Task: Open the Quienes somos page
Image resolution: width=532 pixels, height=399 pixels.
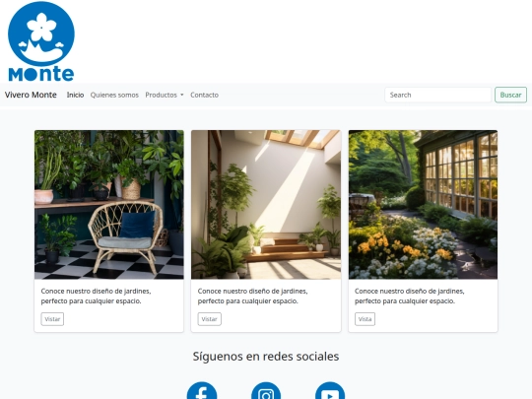Action: pyautogui.click(x=114, y=95)
